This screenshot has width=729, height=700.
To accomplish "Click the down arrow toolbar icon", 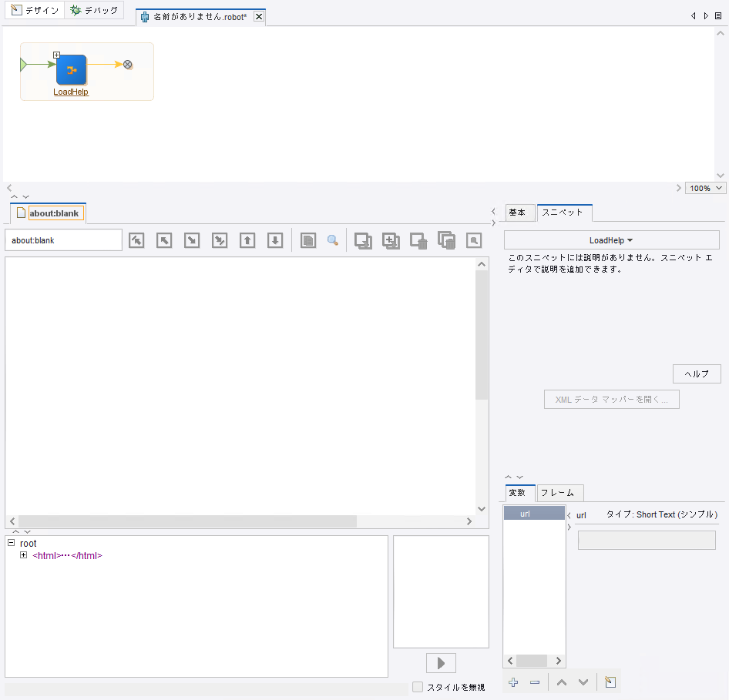I will 275,240.
